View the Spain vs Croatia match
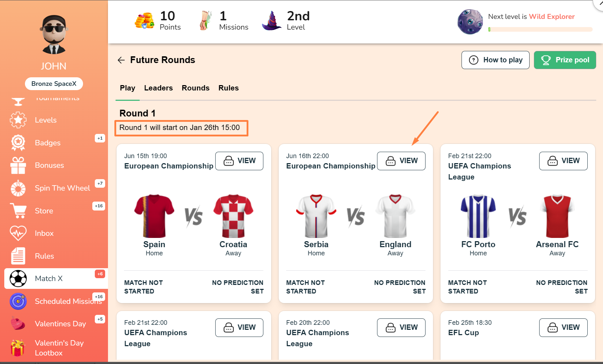603x364 pixels. click(239, 161)
